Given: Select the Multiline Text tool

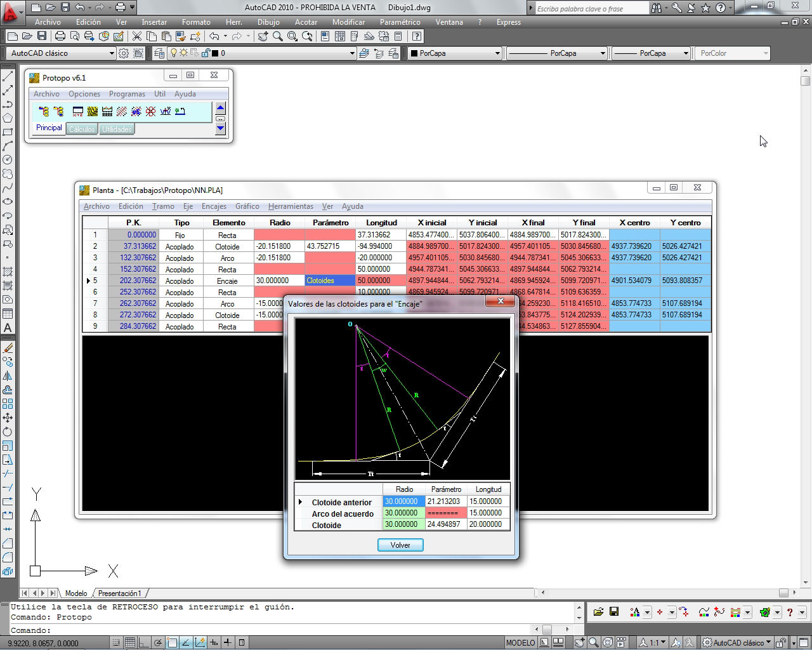Looking at the screenshot, I should (x=8, y=328).
